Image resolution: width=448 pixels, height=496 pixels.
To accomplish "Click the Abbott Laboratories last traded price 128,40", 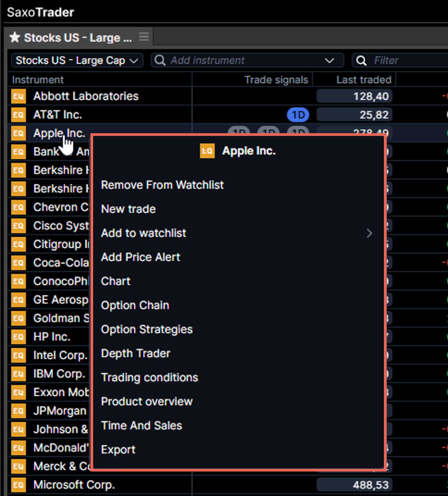I will coord(354,96).
